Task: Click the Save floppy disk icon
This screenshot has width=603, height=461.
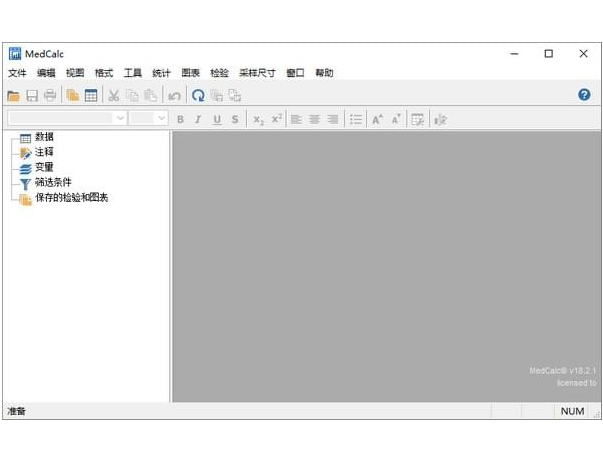Action: point(32,95)
